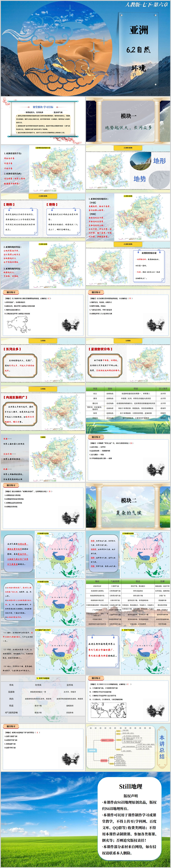171x868 pixels.
Task: Open the 模块二 section divider slide
Action: coord(128,506)
